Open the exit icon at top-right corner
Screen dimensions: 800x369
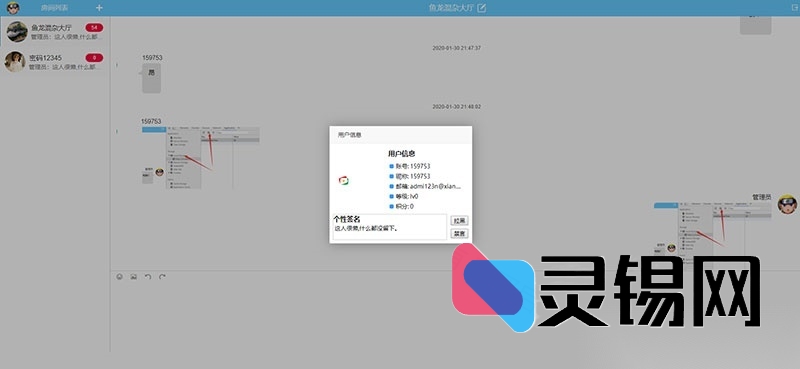click(795, 8)
